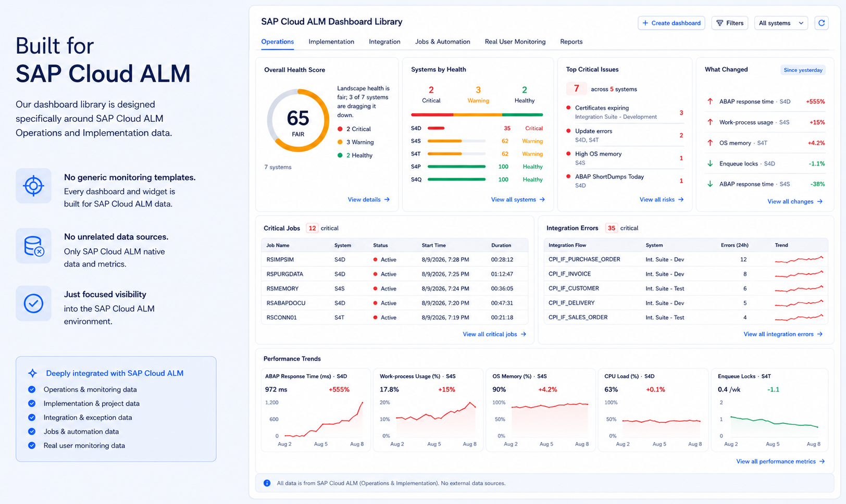Viewport: 846px width, 504px height.
Task: Click the S4D health progress bar
Action: [x=456, y=128]
